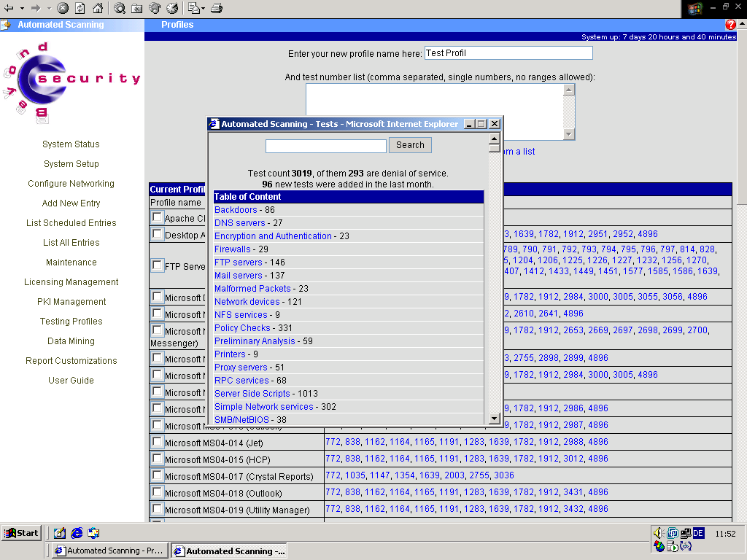Open Outlook Express from Quick Launch
Viewport: 747px width, 560px height.
[x=94, y=533]
